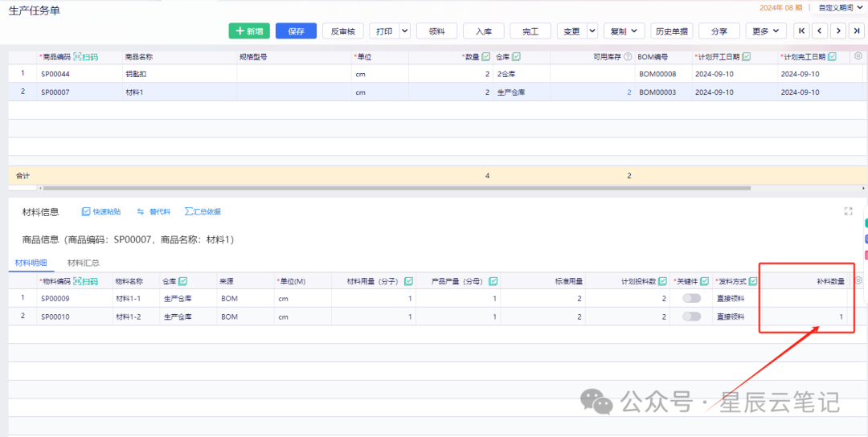This screenshot has width=868, height=437.
Task: Toggle checkbox on 发料方式 column header
Action: 753,281
